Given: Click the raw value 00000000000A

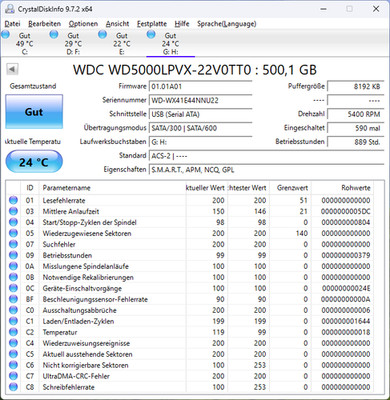Looking at the screenshot, I should point(346,299).
